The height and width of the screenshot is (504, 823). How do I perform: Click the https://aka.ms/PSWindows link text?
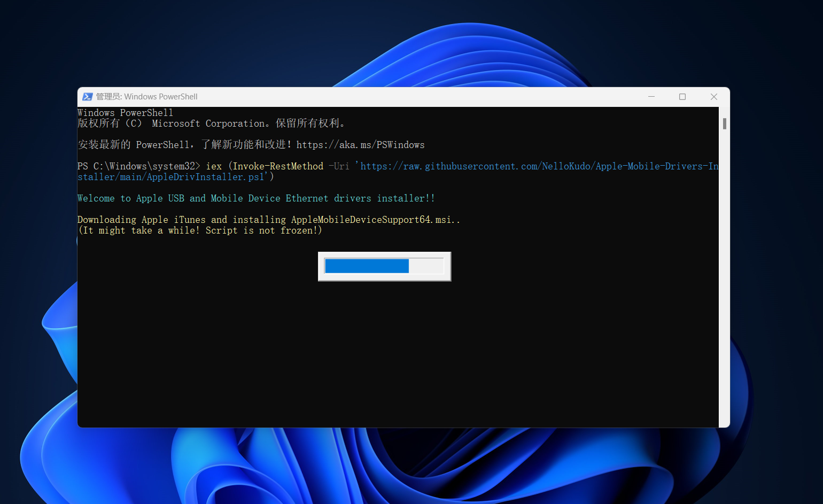(x=361, y=145)
